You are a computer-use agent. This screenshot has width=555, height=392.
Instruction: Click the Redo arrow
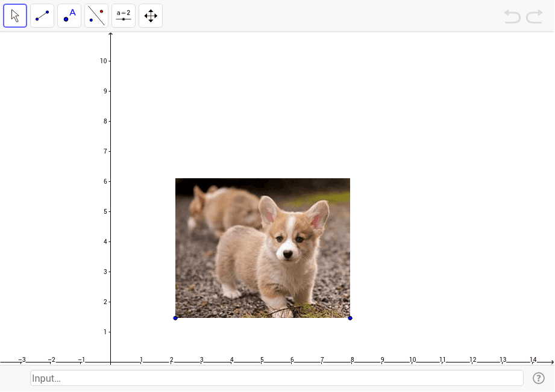click(x=534, y=17)
